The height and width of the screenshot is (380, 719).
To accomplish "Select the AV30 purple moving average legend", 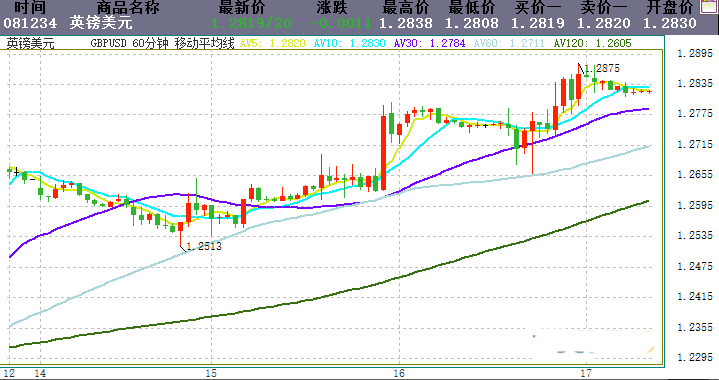I will coord(429,44).
